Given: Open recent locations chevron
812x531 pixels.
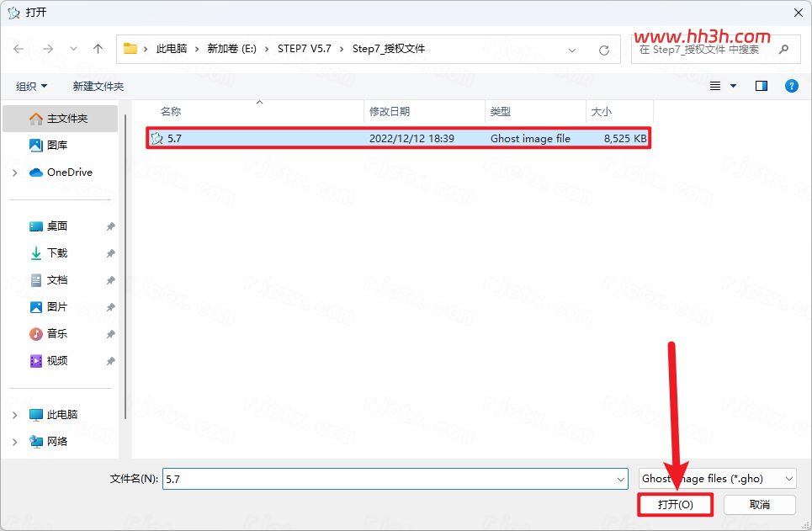Looking at the screenshot, I should (73, 49).
